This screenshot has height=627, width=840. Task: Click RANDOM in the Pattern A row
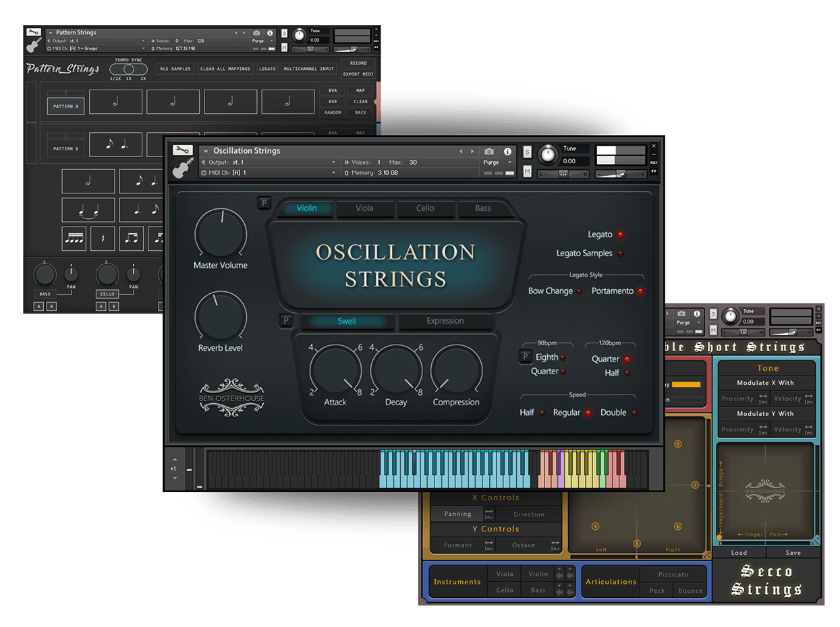[333, 113]
